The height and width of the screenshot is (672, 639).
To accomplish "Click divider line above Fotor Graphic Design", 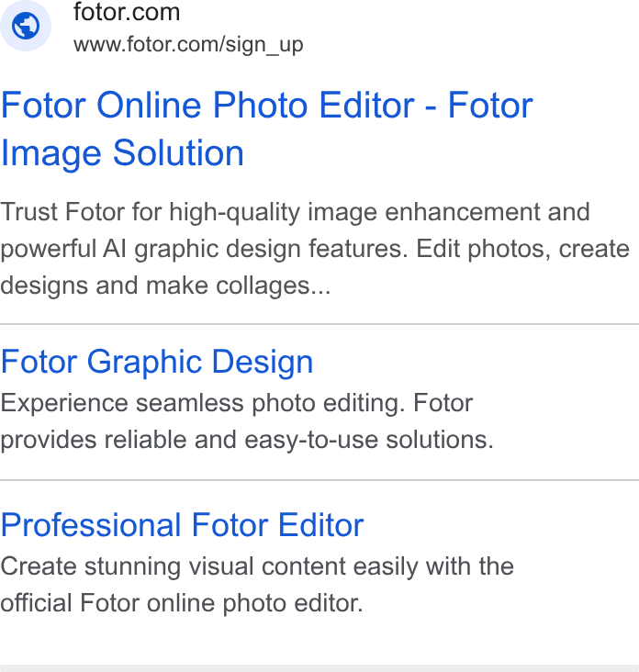I will coord(319,324).
